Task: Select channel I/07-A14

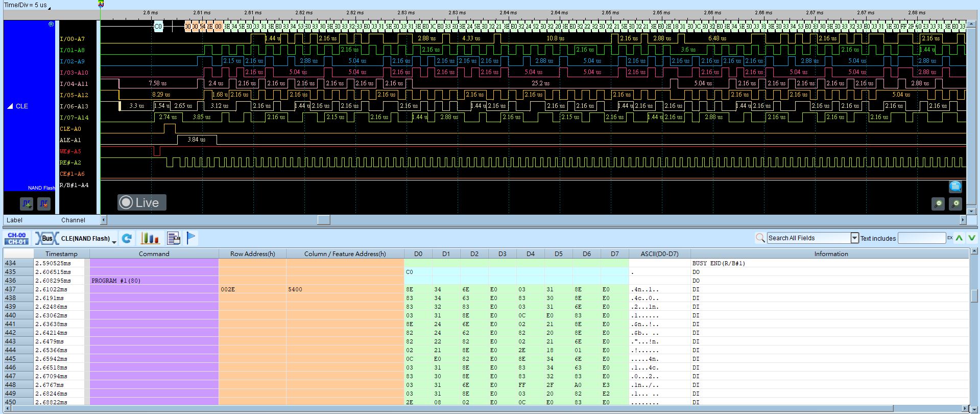Action: pyautogui.click(x=74, y=118)
